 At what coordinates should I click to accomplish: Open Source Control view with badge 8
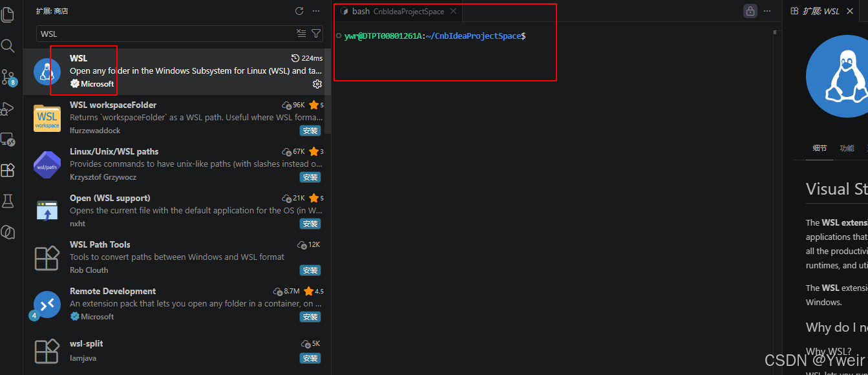coord(8,77)
